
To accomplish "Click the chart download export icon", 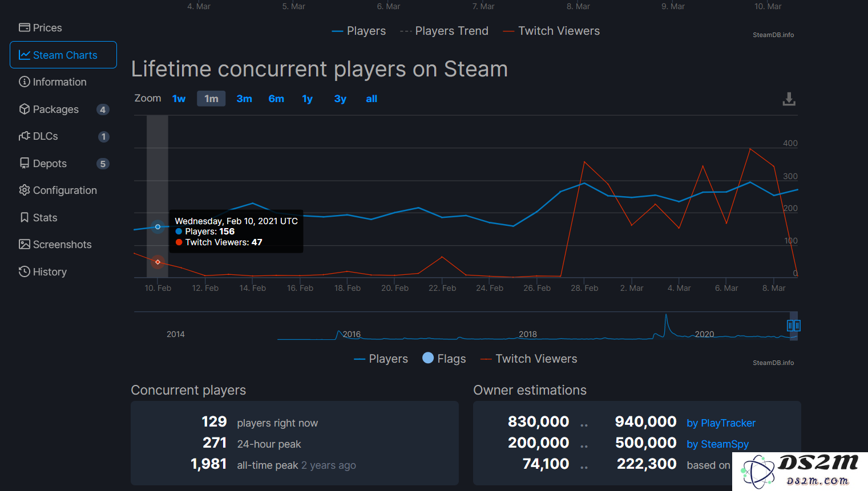I will click(x=789, y=99).
